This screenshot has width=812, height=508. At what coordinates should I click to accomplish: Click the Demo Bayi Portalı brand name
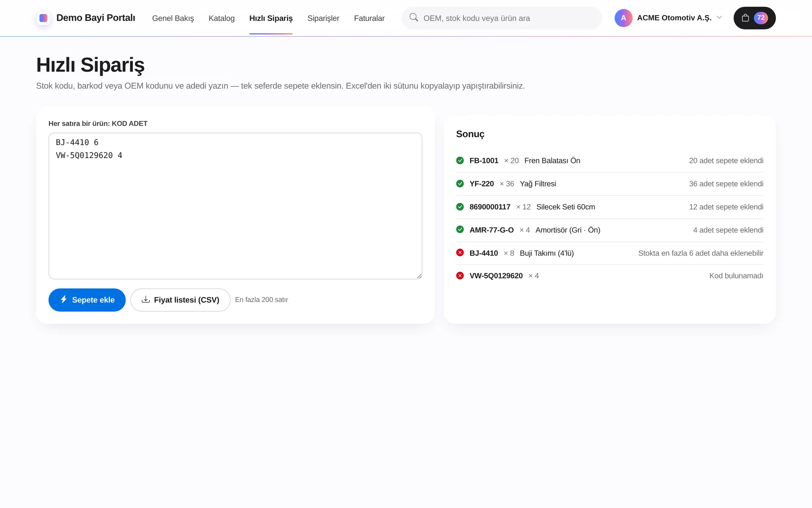pos(96,18)
